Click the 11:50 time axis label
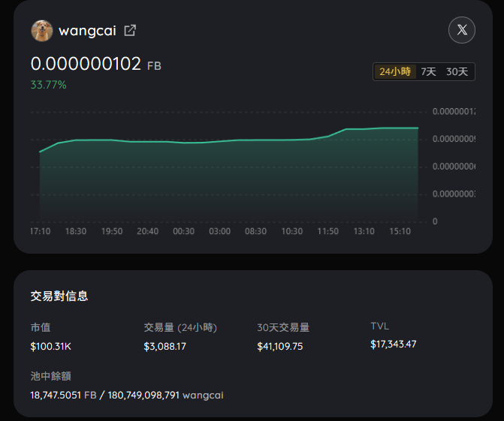This screenshot has width=504, height=421. tap(327, 231)
